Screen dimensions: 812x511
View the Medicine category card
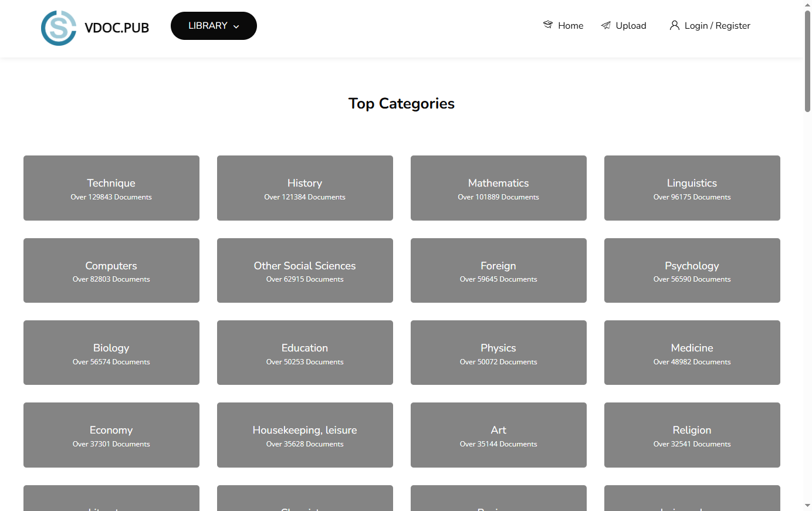692,353
